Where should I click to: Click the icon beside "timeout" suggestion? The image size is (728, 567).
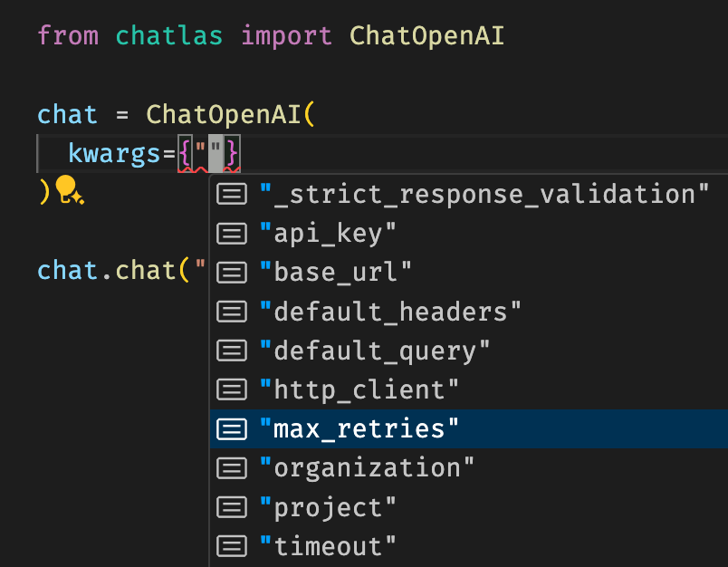(231, 546)
